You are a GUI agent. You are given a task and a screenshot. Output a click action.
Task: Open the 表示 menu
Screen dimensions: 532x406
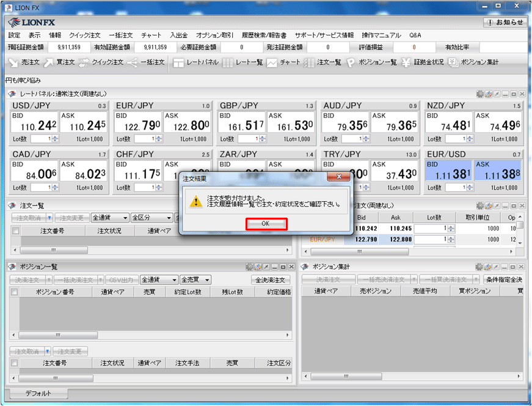[x=35, y=35]
